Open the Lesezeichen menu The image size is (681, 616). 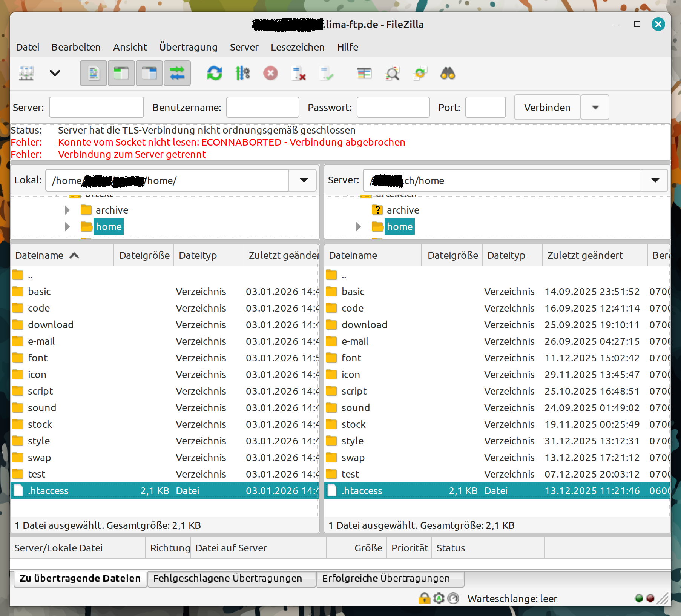click(x=298, y=47)
